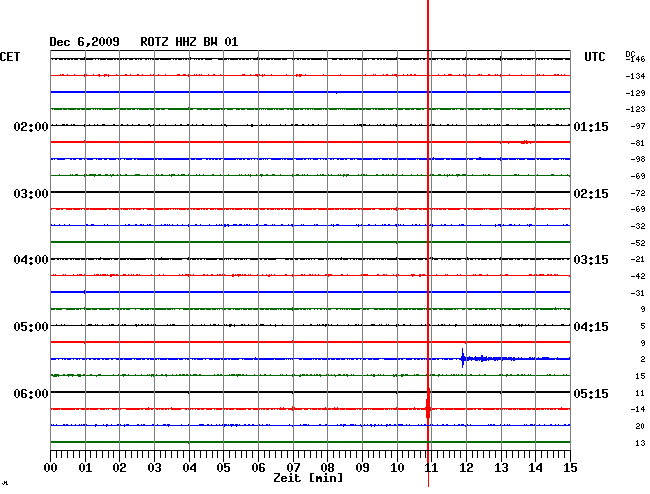This screenshot has width=650, height=494.
Task: Select the 04:00 CET row label
Action: pos(31,260)
